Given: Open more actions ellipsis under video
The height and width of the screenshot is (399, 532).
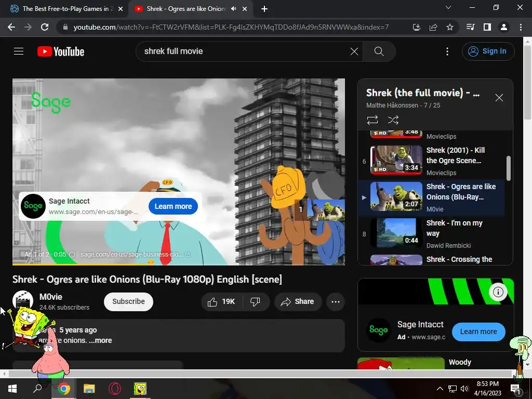Looking at the screenshot, I should pyautogui.click(x=335, y=302).
